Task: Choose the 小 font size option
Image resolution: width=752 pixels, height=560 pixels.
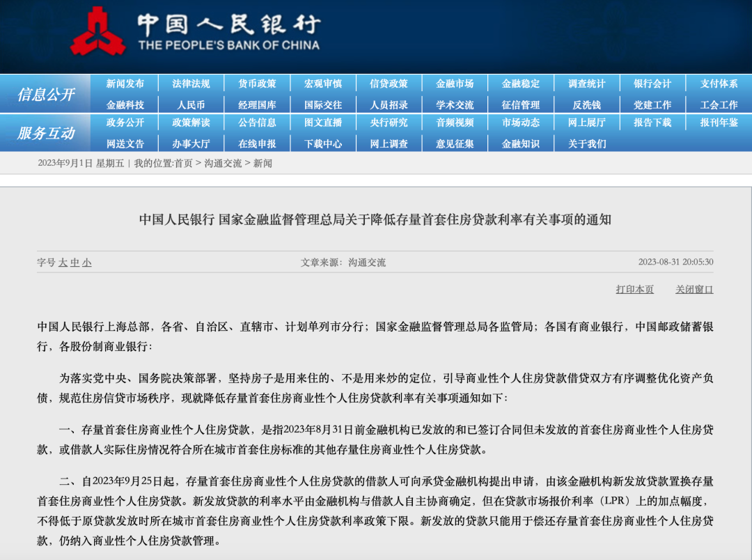Action: [86, 263]
